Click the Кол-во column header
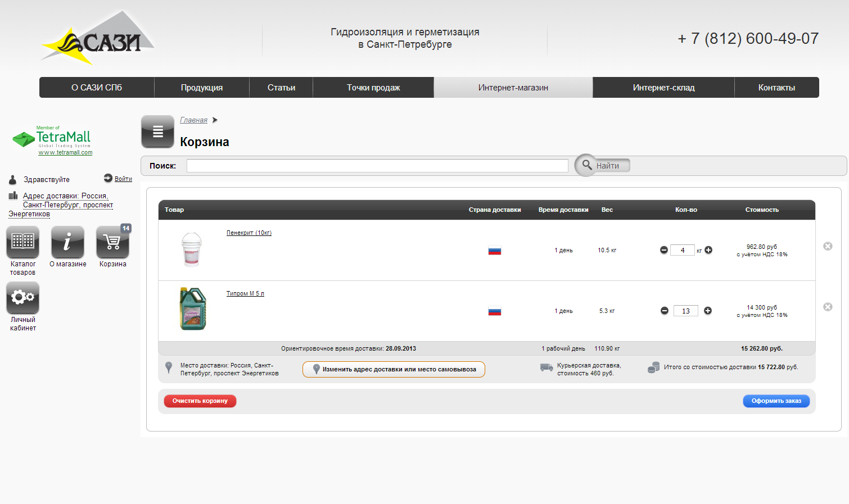 [686, 210]
